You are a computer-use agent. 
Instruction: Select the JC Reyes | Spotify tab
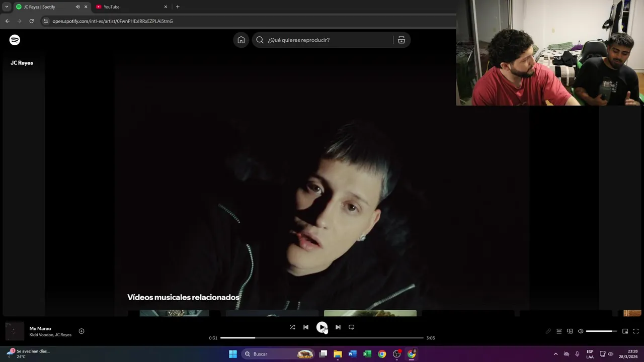point(39,7)
